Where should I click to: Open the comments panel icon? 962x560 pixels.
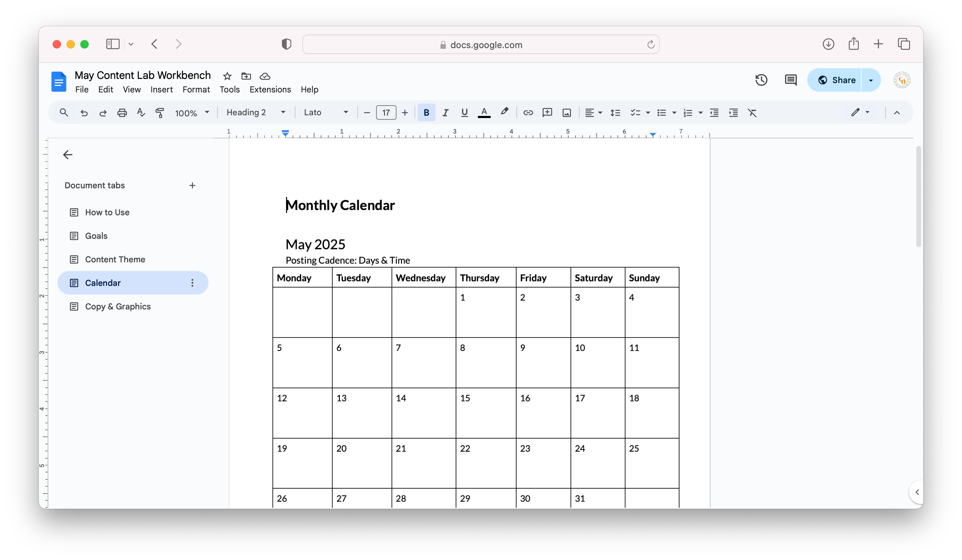[x=790, y=80]
